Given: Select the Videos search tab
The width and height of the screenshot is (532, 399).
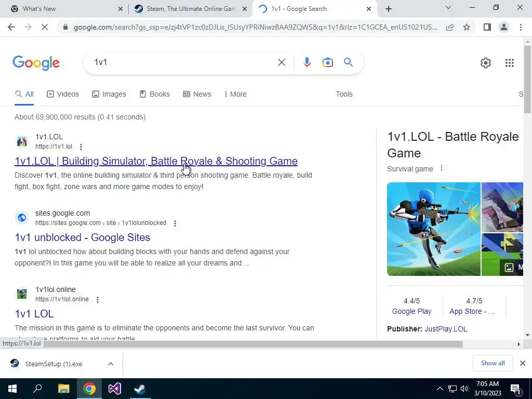Looking at the screenshot, I should (x=63, y=94).
